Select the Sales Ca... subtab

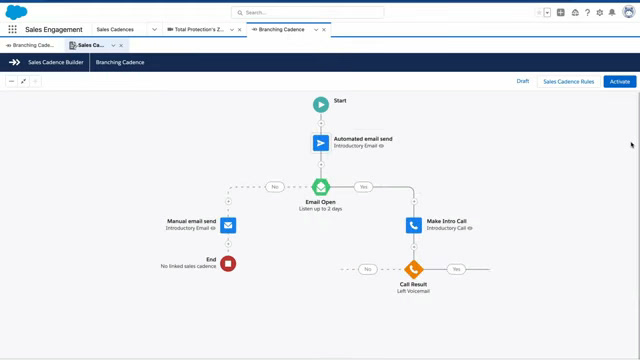[87, 45]
